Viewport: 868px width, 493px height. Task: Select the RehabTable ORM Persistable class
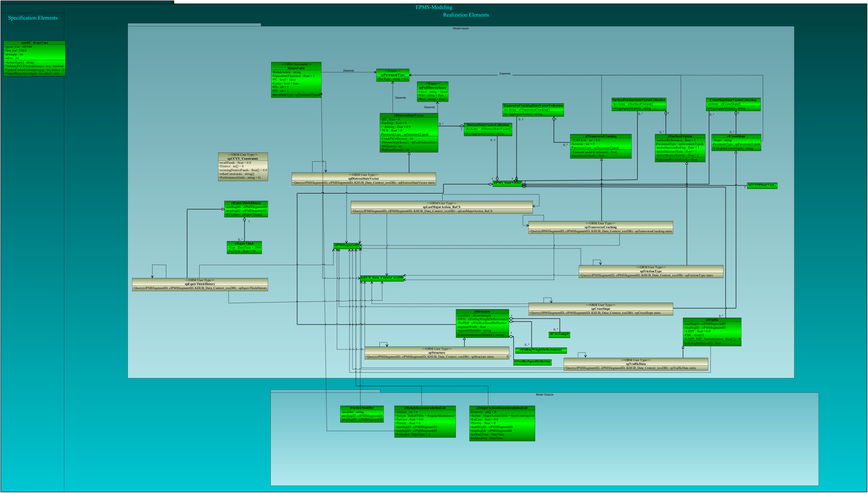click(296, 80)
